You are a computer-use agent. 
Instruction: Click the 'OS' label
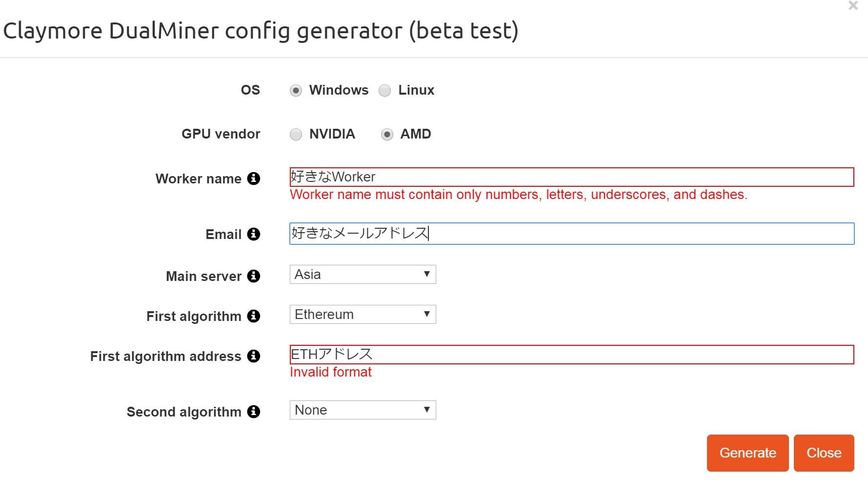[x=250, y=90]
